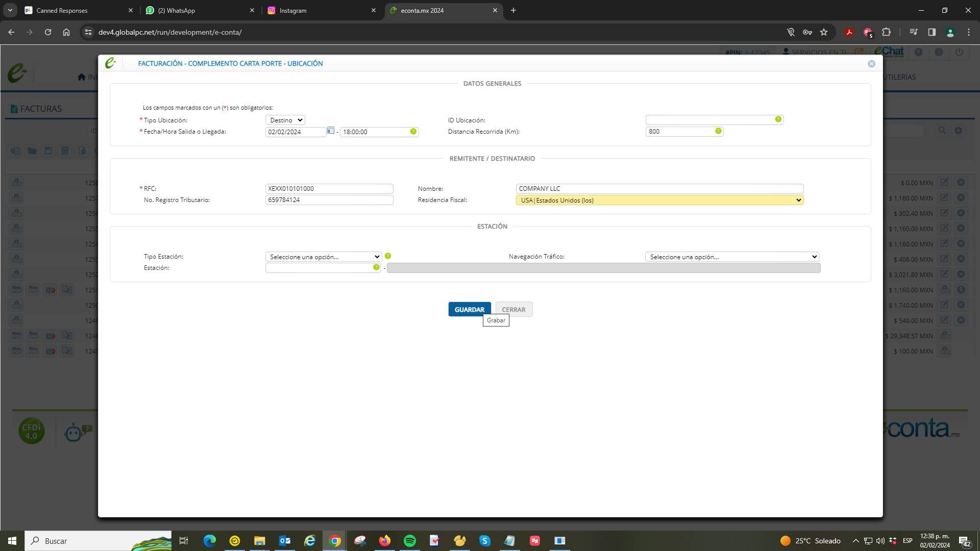This screenshot has width=980, height=551.
Task: Click the help icon in the Estación field
Action: [x=376, y=267]
